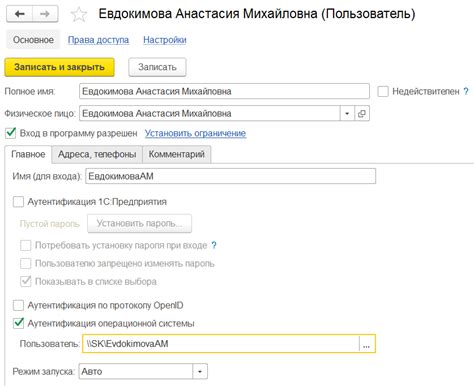Click the Имя (для входа) input field
This screenshot has height=386, width=474.
tap(230, 176)
